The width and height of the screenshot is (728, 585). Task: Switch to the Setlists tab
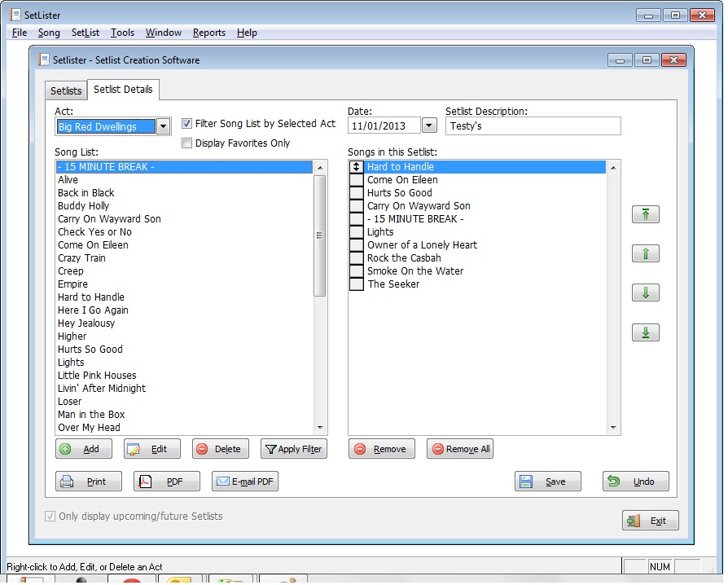point(66,90)
